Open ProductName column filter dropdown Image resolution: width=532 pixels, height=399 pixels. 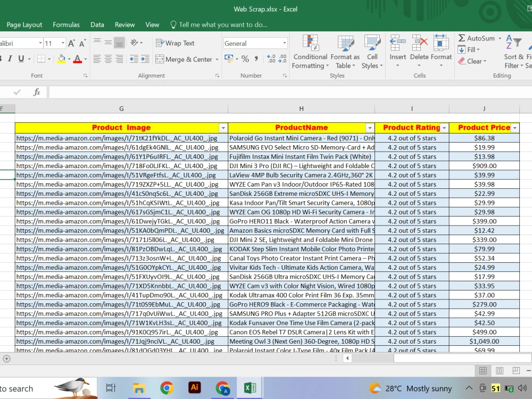click(370, 128)
